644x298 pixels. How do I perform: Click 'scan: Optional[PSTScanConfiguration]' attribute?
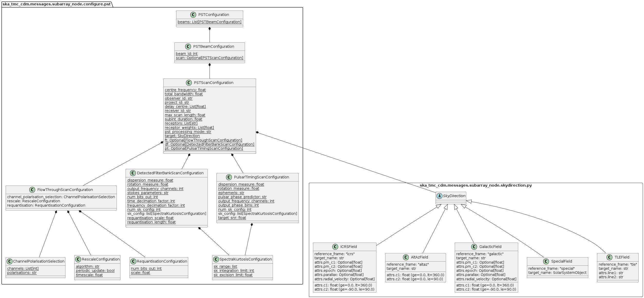click(x=210, y=58)
